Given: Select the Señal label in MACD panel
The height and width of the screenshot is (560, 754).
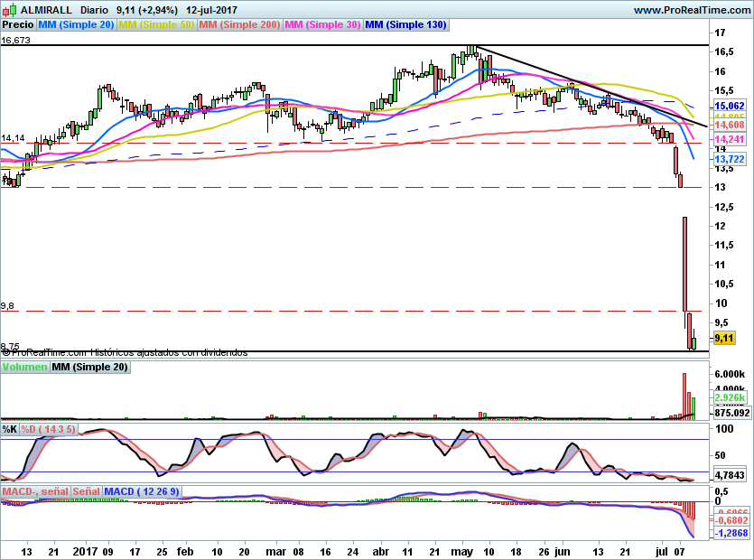Looking at the screenshot, I should coord(86,491).
